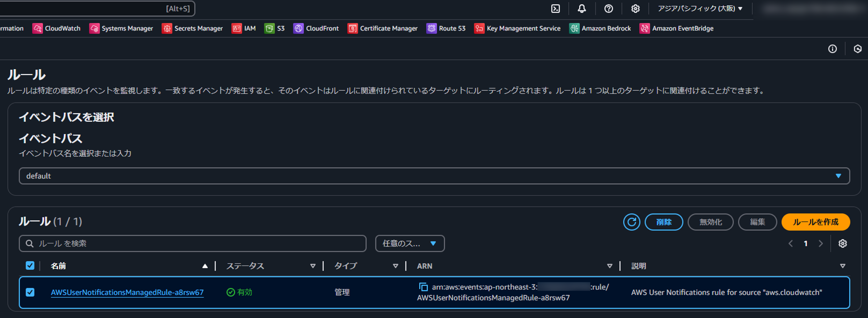Image resolution: width=868 pixels, height=318 pixels.
Task: Open the status filter dropdown
Action: click(x=410, y=243)
